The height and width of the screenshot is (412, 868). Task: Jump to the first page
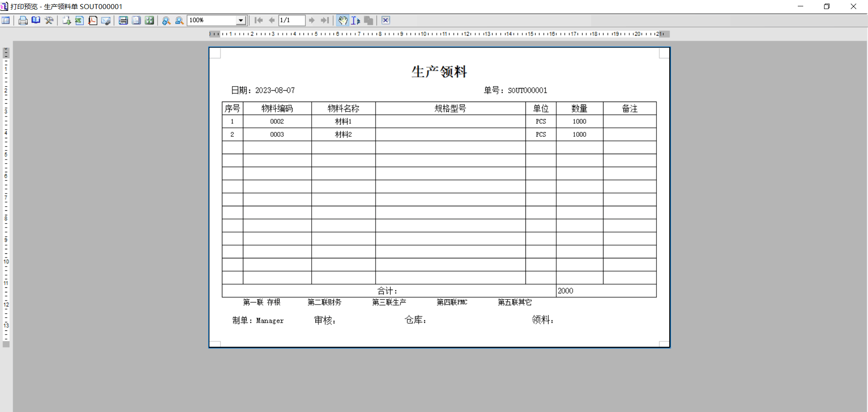pos(259,20)
